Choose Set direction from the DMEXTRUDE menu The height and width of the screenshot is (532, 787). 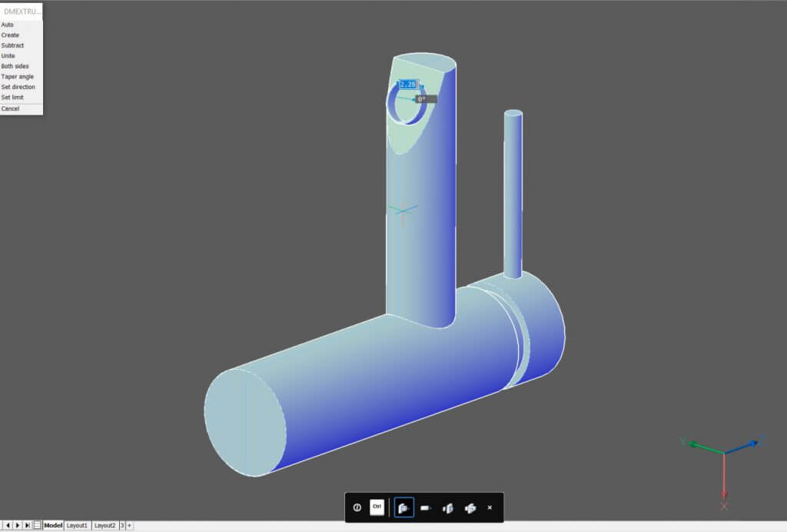coord(18,87)
